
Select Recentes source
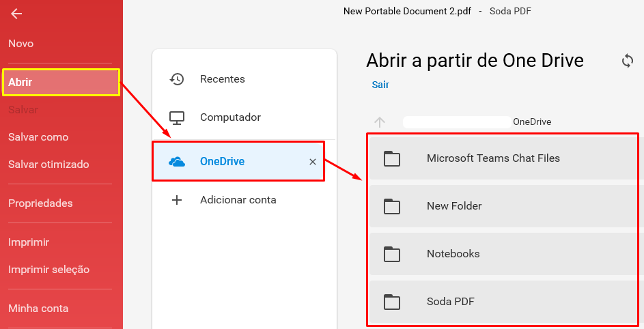pyautogui.click(x=244, y=79)
